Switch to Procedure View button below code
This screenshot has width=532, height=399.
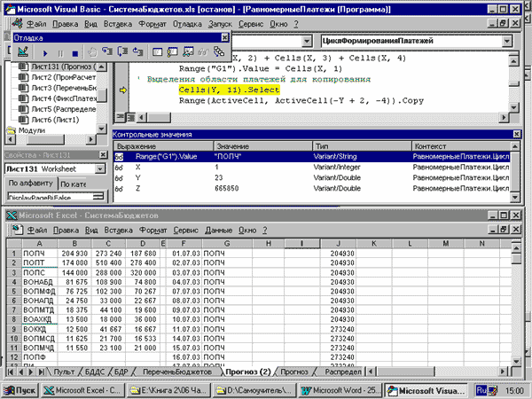click(x=120, y=117)
